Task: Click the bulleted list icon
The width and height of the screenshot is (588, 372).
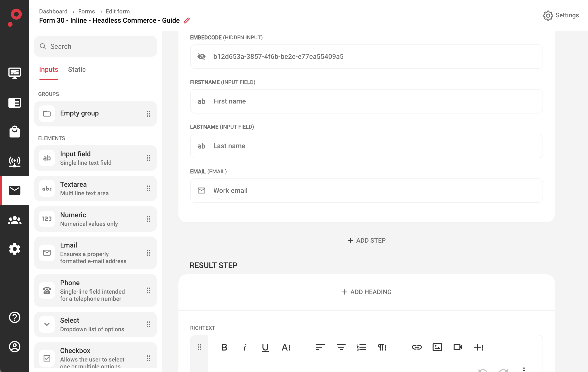Action: [362, 347]
